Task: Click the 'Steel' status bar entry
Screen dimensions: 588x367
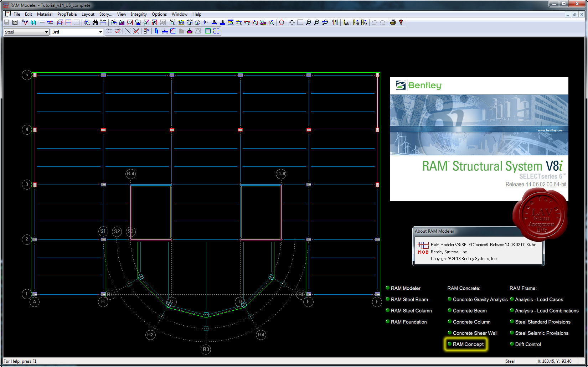Action: coord(510,361)
